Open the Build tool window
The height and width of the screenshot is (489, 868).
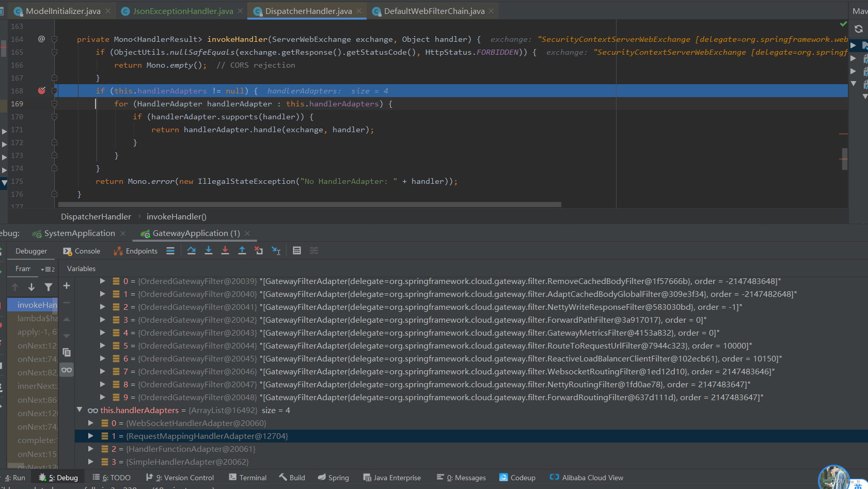292,478
